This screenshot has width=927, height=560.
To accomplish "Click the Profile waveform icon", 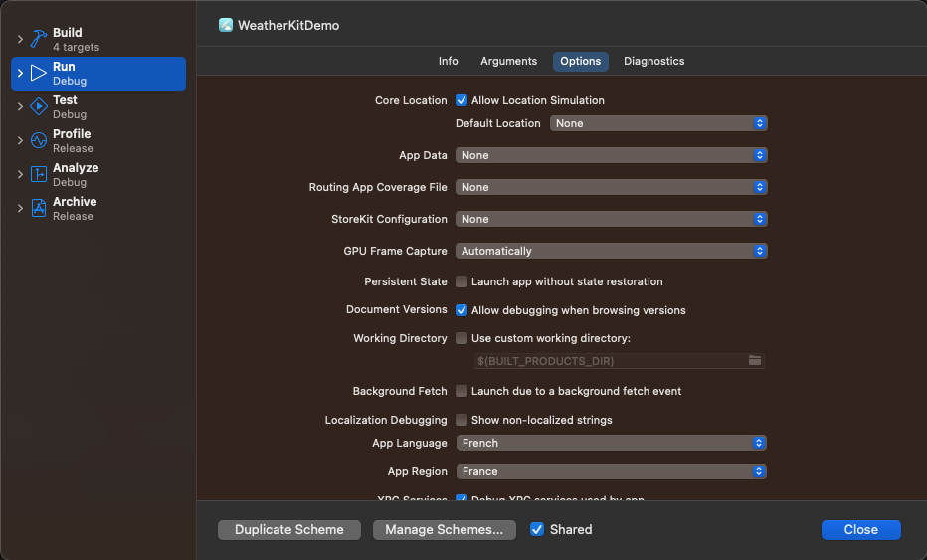I will pos(39,140).
